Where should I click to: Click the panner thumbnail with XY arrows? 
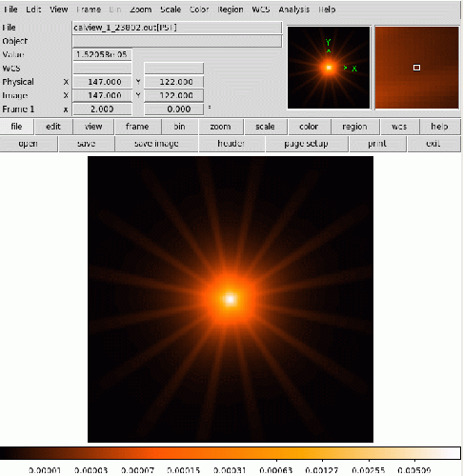(x=329, y=68)
